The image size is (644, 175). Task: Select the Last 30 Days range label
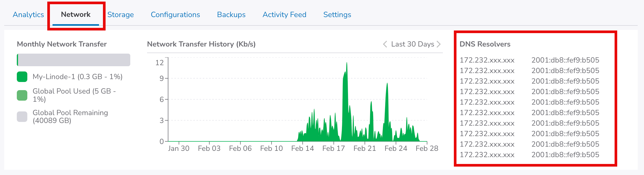412,44
